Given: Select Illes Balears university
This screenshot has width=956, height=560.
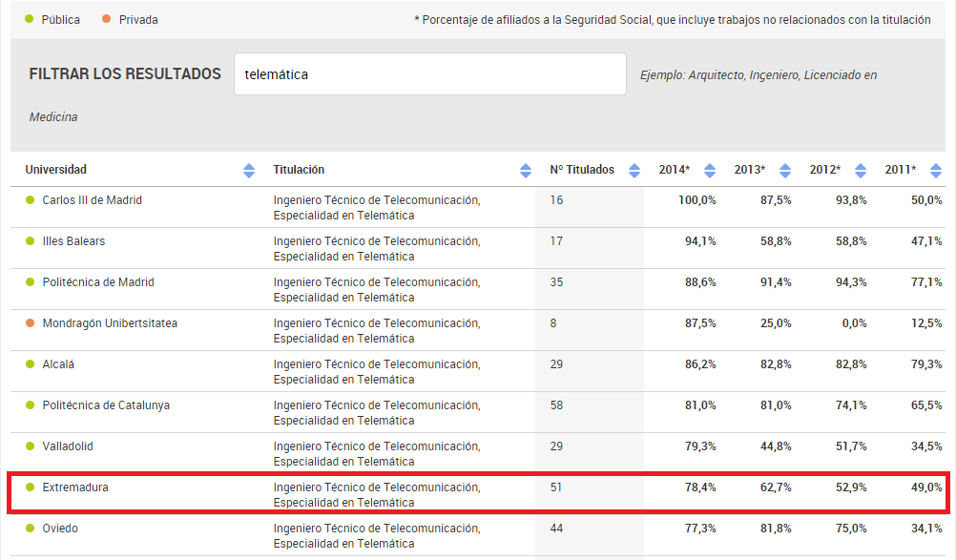Looking at the screenshot, I should point(73,240).
